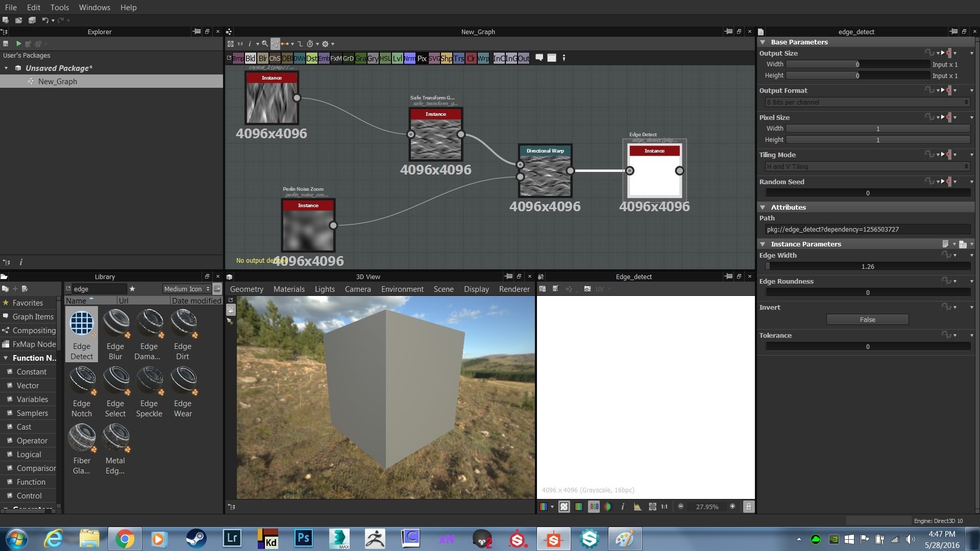The width and height of the screenshot is (980, 551).
Task: Collapse the Base Parameters section
Action: pyautogui.click(x=763, y=42)
